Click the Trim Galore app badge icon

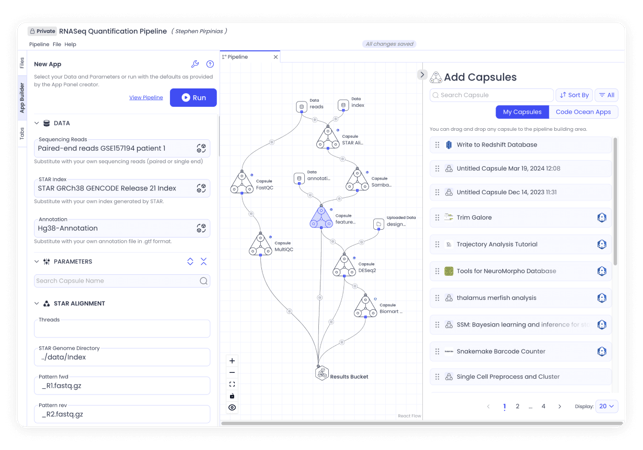coord(602,217)
